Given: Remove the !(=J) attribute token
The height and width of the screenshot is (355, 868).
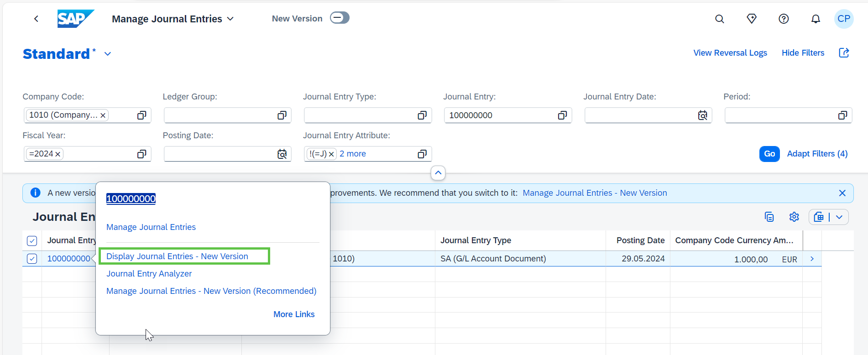Looking at the screenshot, I should (x=331, y=154).
